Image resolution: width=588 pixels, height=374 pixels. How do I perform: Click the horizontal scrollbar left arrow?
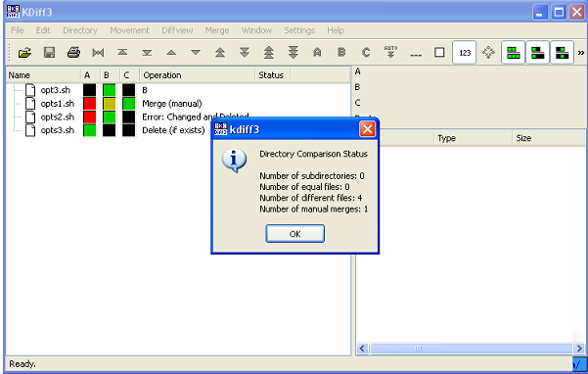[362, 349]
